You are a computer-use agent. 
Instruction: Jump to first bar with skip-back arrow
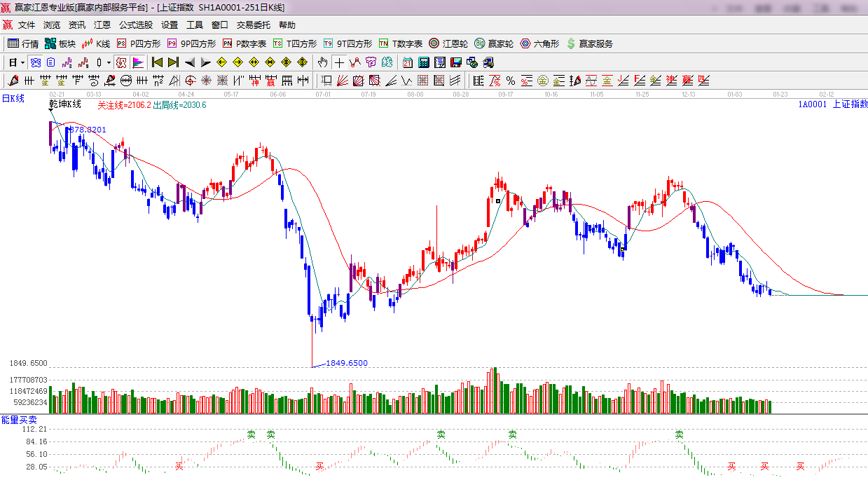tap(157, 62)
